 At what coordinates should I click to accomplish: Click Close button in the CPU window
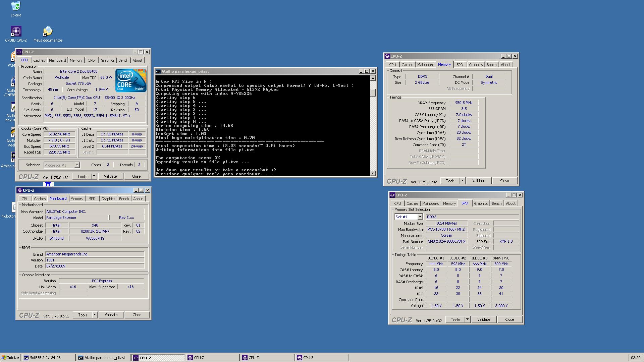point(136,176)
